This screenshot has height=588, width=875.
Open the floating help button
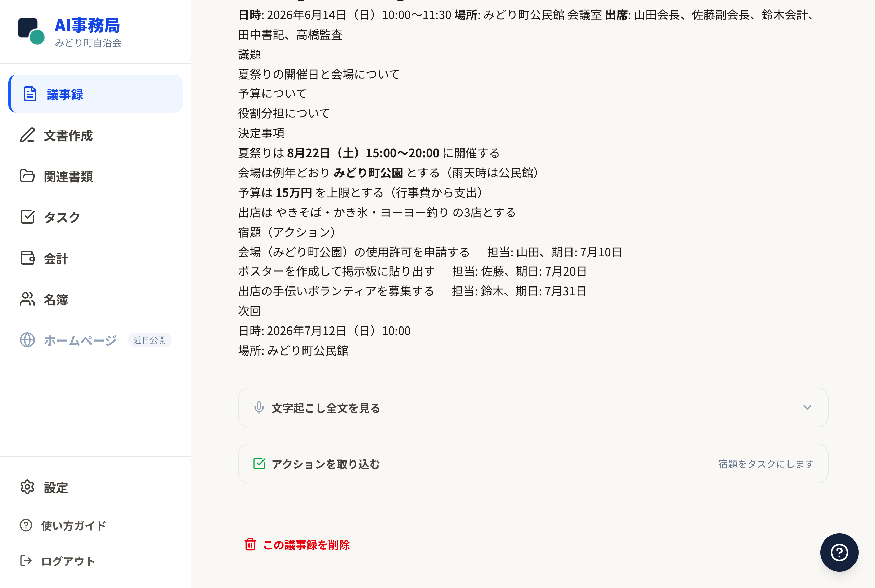[x=839, y=552]
